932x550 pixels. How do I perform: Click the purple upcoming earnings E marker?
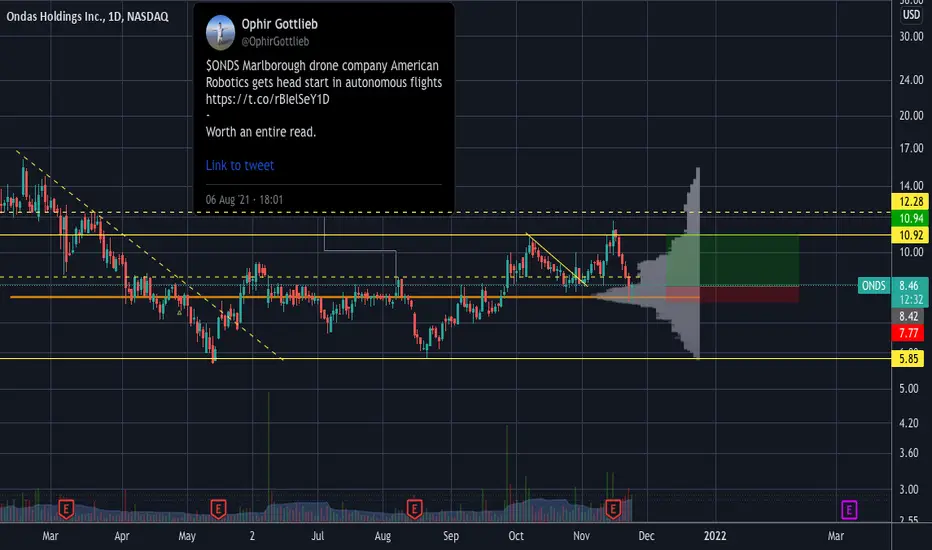(849, 510)
